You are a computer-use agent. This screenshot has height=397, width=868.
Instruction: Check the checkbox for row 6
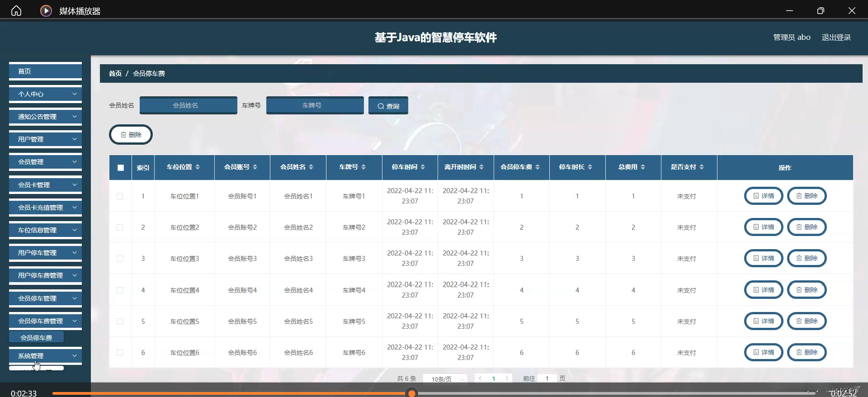coord(120,353)
